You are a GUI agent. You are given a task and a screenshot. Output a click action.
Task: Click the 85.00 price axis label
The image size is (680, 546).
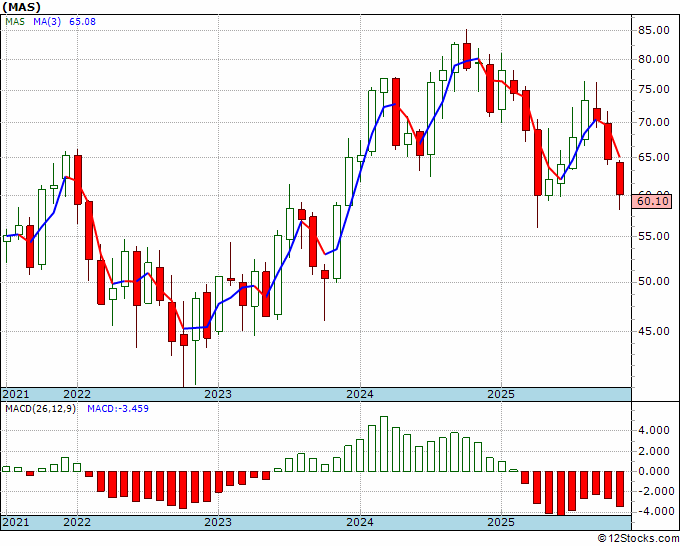point(653,30)
